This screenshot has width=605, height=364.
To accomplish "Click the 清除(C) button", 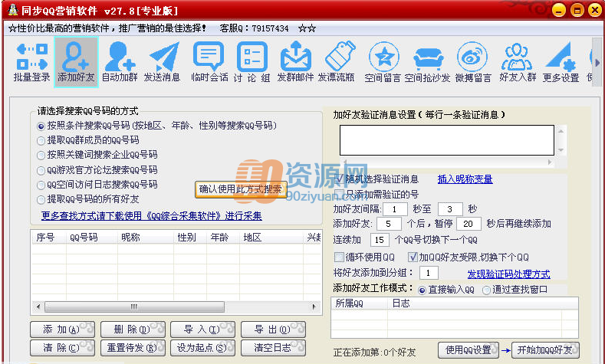I will pyautogui.click(x=62, y=348).
